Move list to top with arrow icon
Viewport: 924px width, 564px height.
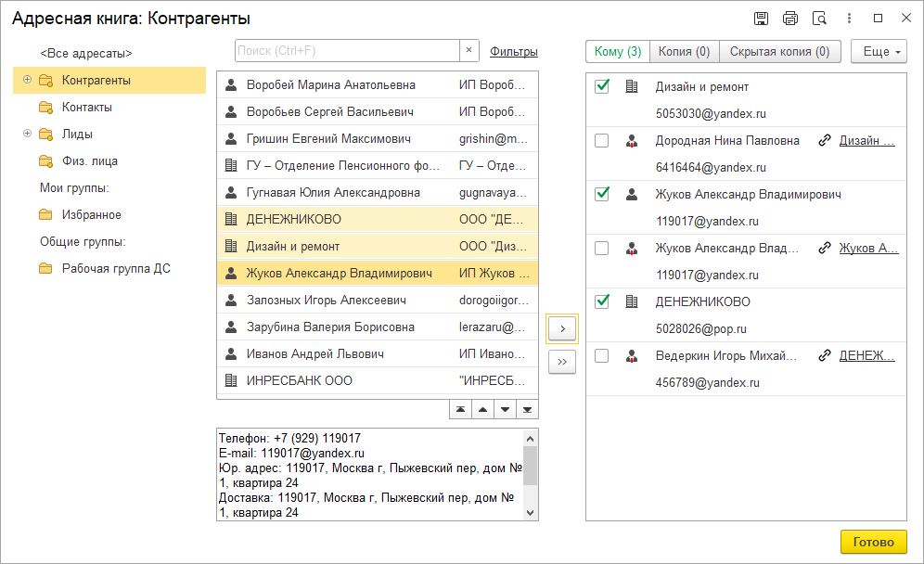click(x=461, y=409)
